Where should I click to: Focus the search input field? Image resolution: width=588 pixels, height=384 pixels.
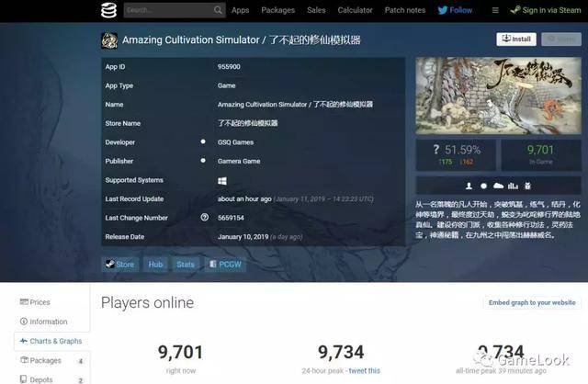coord(175,10)
